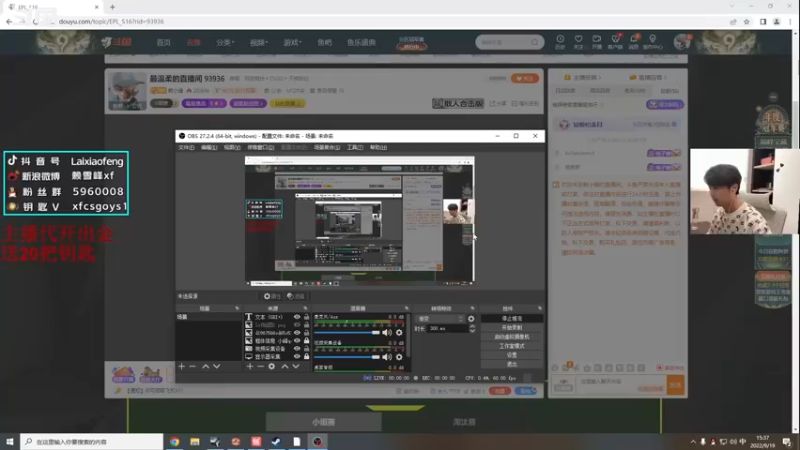Mute the 视频采集设备 speaker icon in OBS mixer
The image size is (800, 450).
tap(387, 357)
